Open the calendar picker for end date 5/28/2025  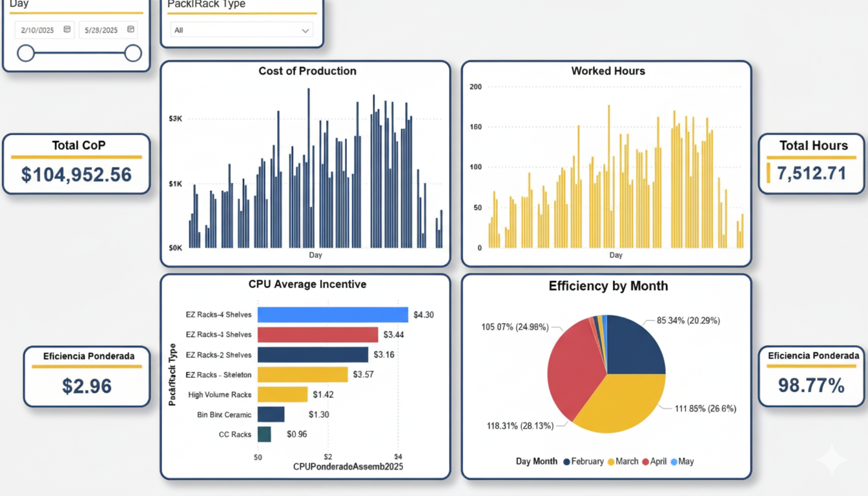click(x=130, y=30)
